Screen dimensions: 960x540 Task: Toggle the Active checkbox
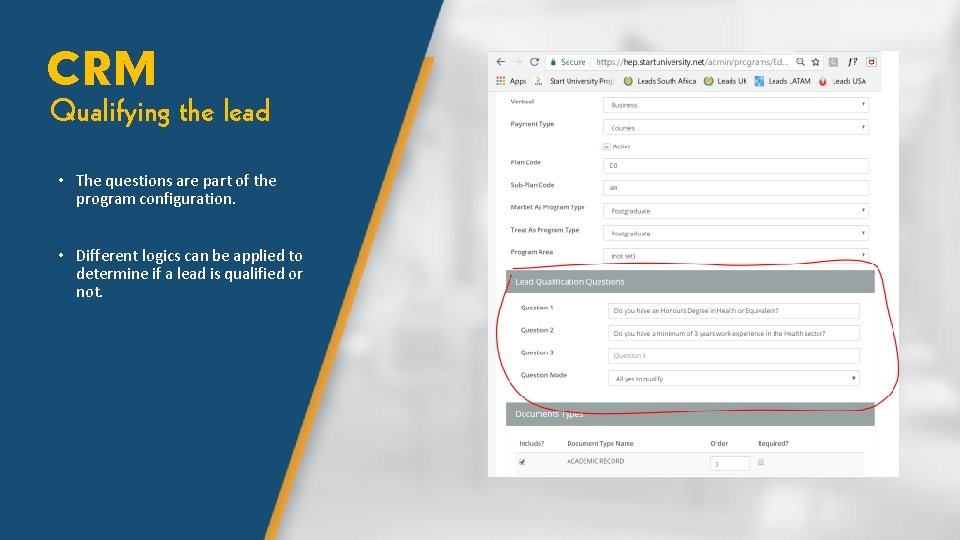(x=607, y=146)
